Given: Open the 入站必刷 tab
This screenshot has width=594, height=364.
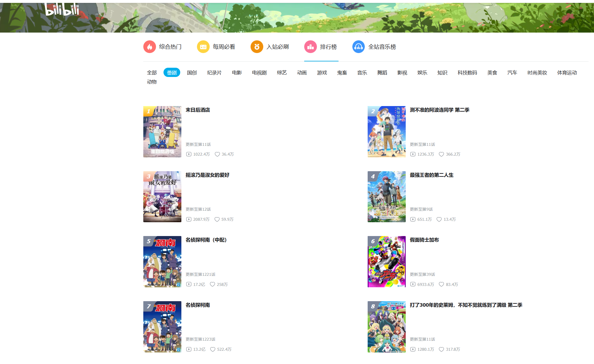Looking at the screenshot, I should tap(270, 47).
